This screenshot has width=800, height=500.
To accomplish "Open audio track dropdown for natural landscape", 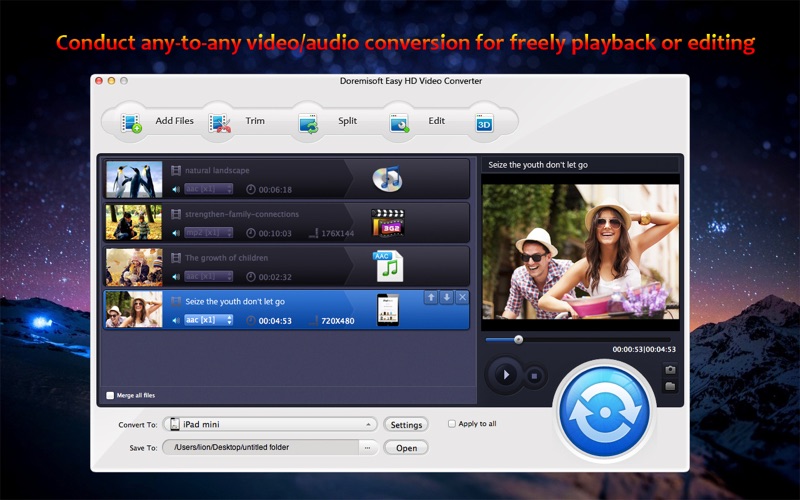I will pyautogui.click(x=209, y=189).
